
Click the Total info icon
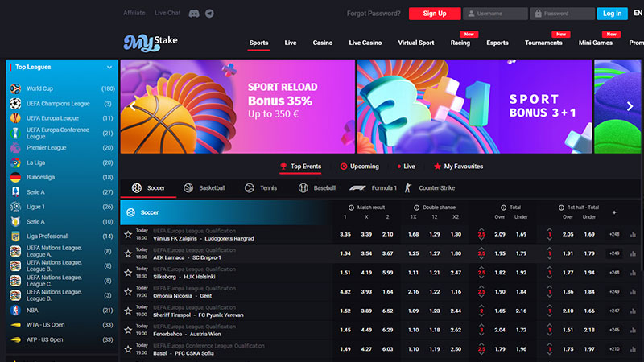503,208
